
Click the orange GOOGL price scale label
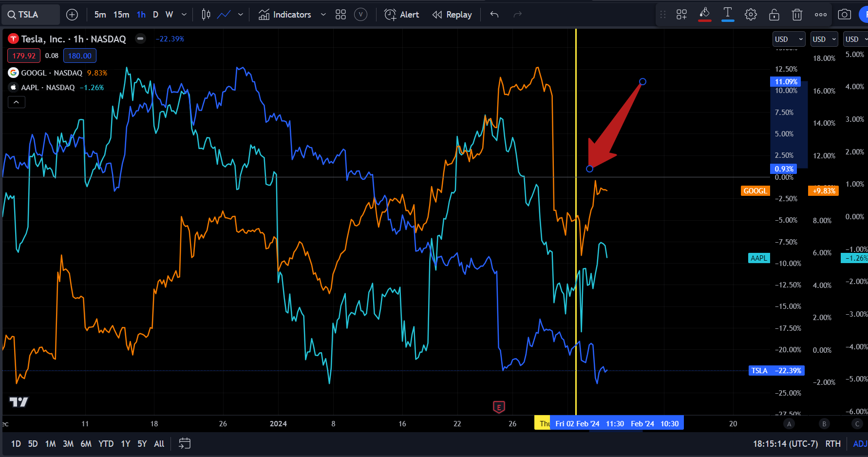[x=755, y=190]
